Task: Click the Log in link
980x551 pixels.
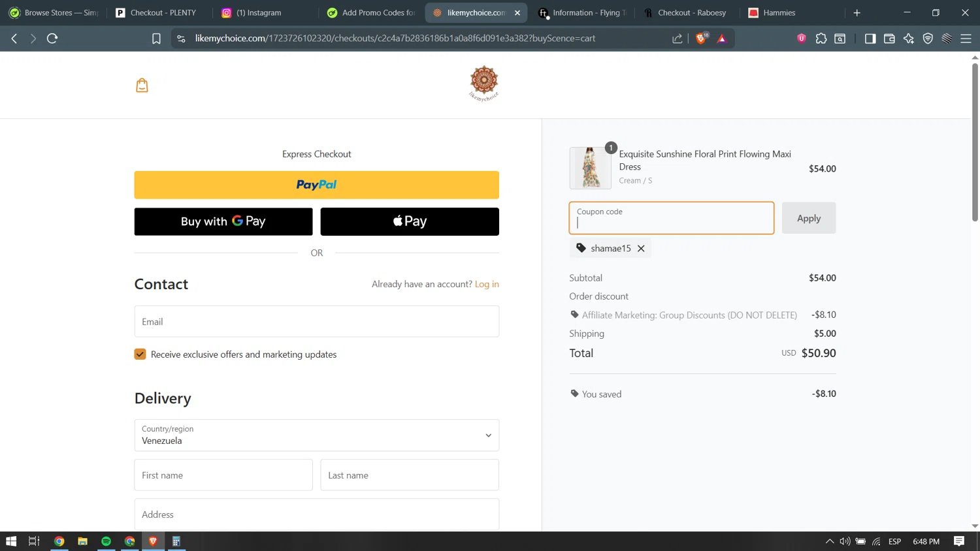Action: [487, 284]
